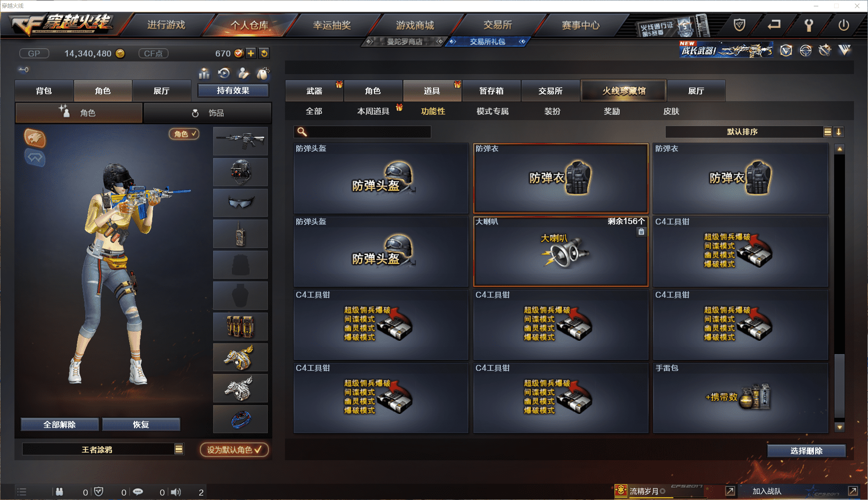Expand the 加入战队 panel arrow
The width and height of the screenshot is (868, 500).
[x=853, y=491]
